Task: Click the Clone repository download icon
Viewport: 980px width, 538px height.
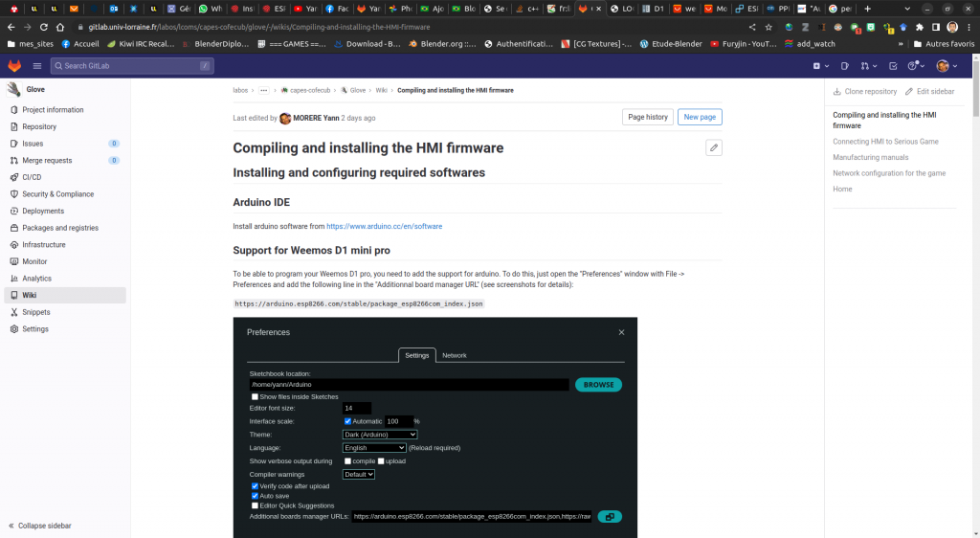Action: (x=837, y=92)
